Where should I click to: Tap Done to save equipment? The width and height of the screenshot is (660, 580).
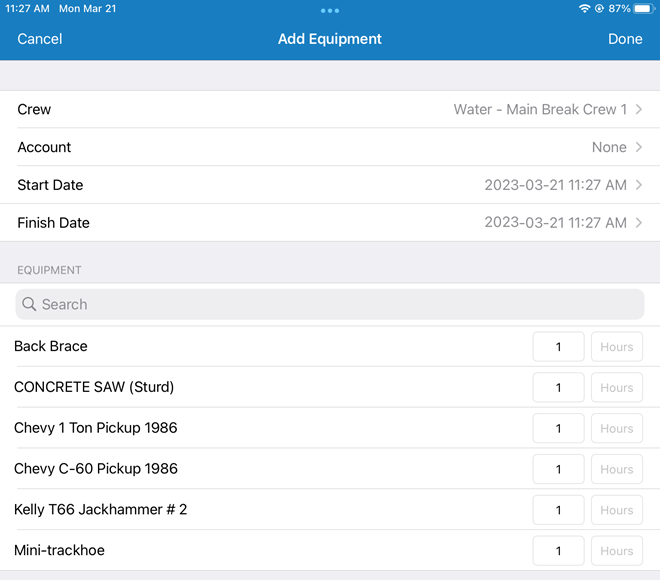pyautogui.click(x=625, y=39)
